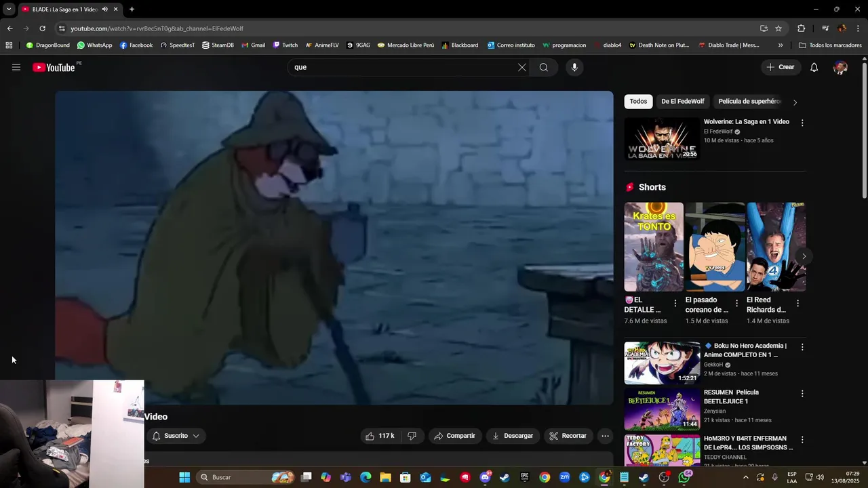Open more actions three-dot button under video

(606, 436)
